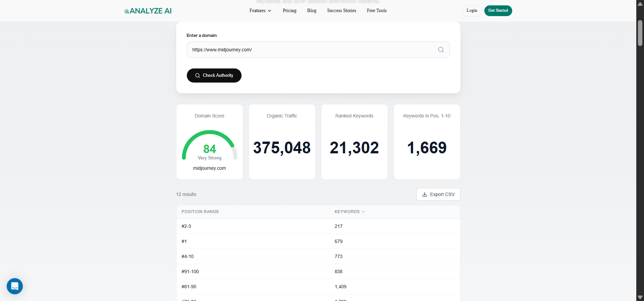The image size is (644, 301).
Task: Select the #4-10 position range row
Action: click(x=318, y=256)
